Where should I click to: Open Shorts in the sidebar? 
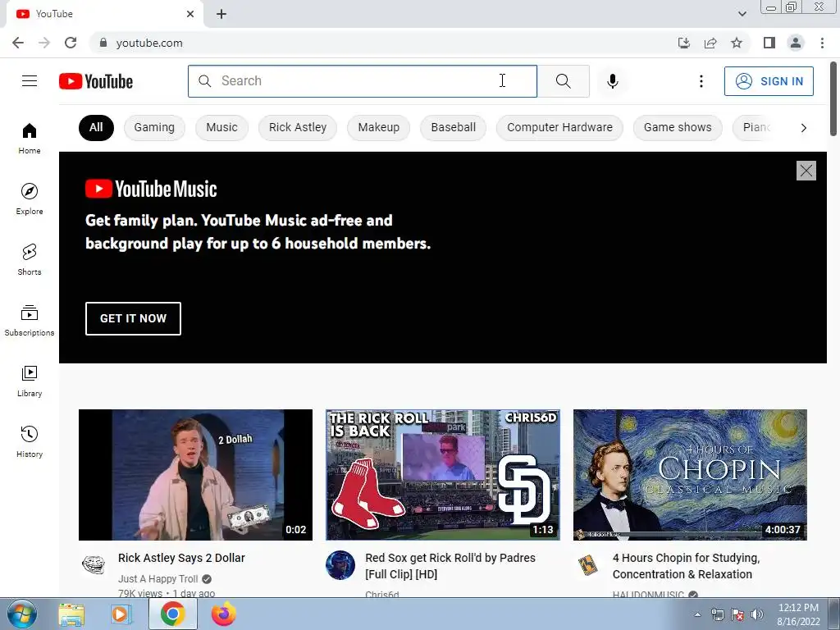coord(30,259)
